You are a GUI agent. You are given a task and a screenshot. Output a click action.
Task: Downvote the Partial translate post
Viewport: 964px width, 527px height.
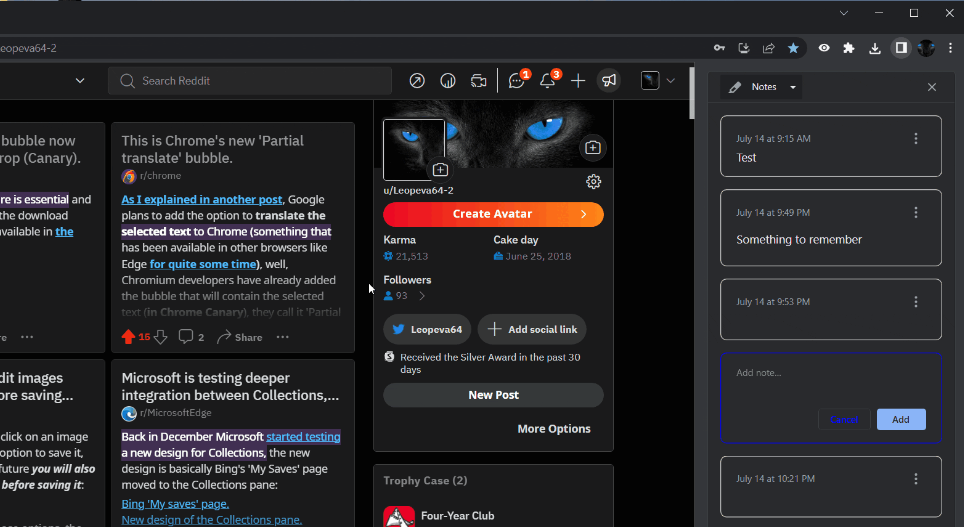160,337
